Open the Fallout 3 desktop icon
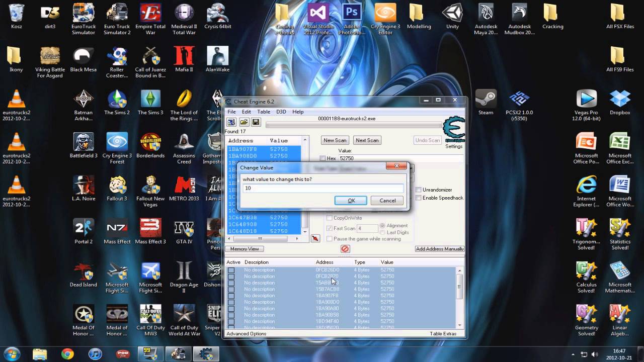The width and height of the screenshot is (644, 362). pos(117,189)
